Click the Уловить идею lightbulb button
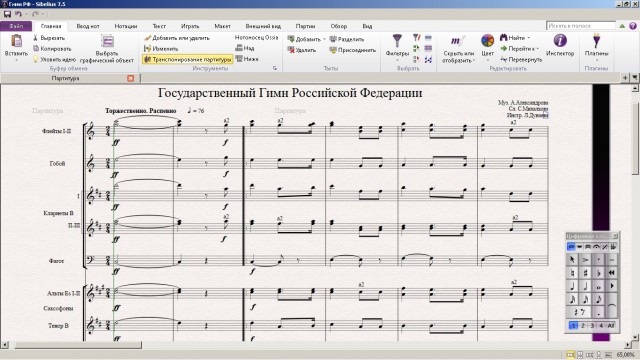Image resolution: width=640 pixels, height=360 pixels. pos(54,59)
